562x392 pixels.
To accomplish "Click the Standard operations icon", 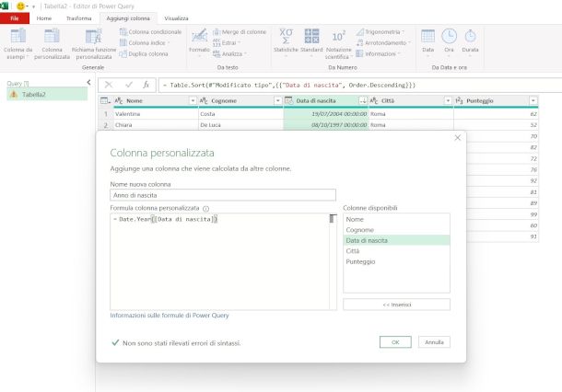I will (x=311, y=36).
